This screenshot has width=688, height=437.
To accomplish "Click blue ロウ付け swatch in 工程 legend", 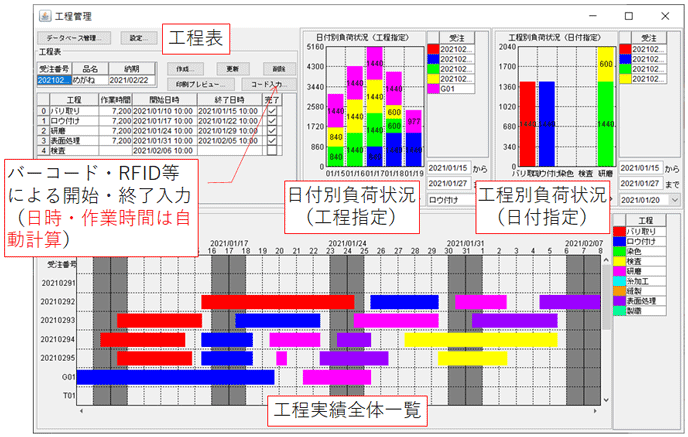I will click(619, 241).
